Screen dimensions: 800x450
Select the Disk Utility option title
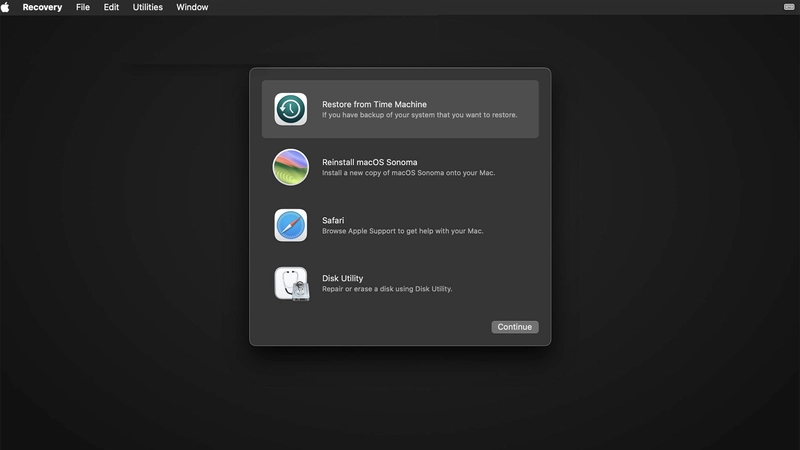click(342, 278)
